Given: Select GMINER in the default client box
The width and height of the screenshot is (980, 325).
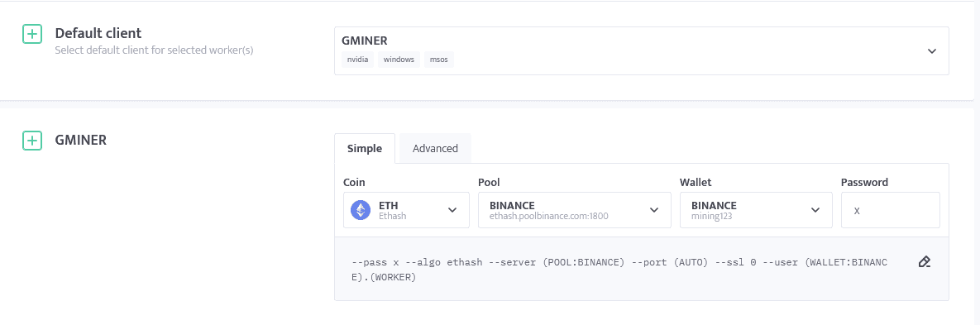Looking at the screenshot, I should click(365, 41).
